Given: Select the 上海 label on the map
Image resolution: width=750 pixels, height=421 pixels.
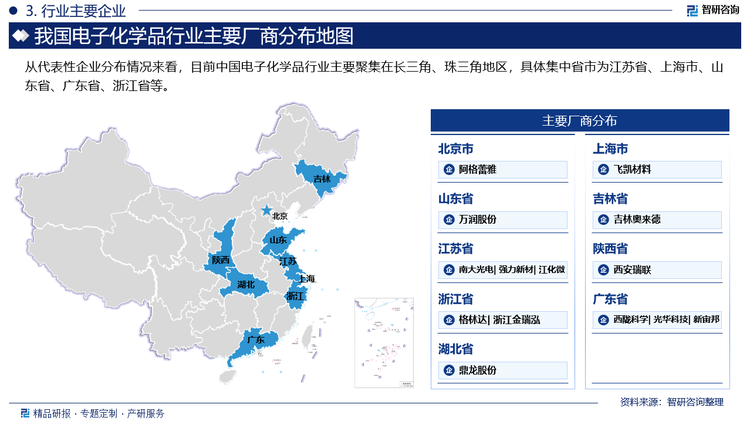Looking at the screenshot, I should click(306, 278).
